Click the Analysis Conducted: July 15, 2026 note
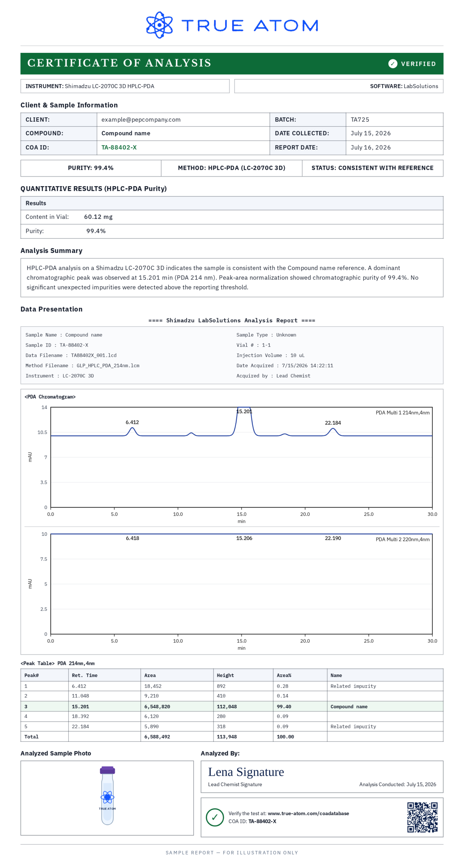This screenshot has width=464, height=868. pyautogui.click(x=398, y=784)
